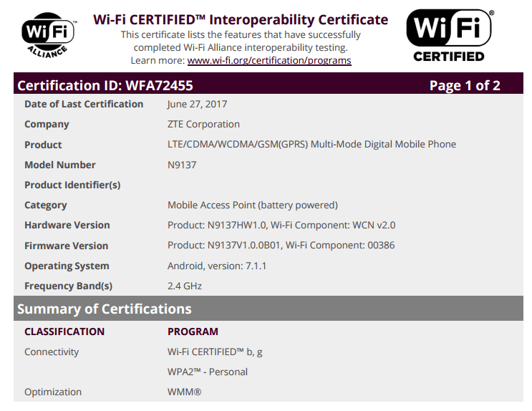This screenshot has height=411, width=532.
Task: Click the Page 1 of 2 indicator
Action: click(464, 85)
